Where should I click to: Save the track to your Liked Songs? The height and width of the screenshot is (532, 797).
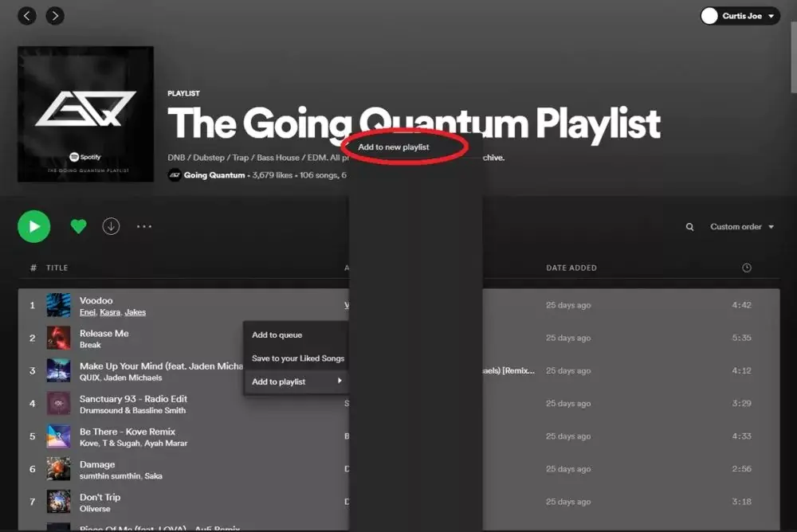297,358
